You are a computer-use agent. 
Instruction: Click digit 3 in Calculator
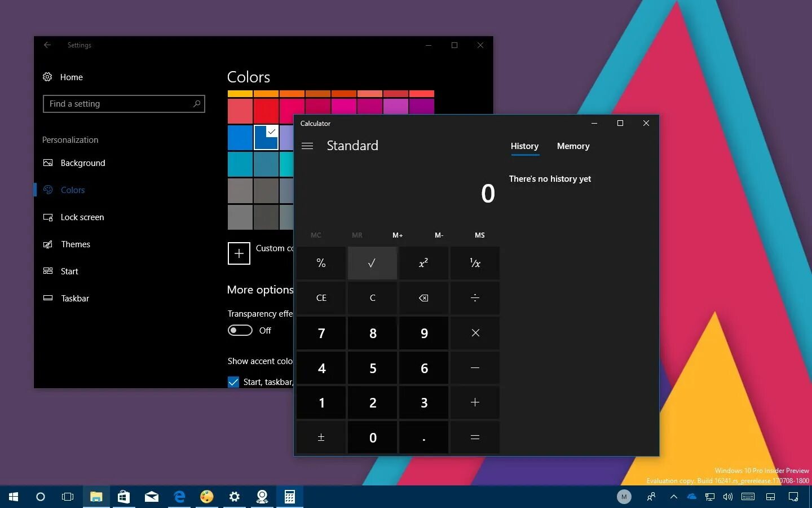click(x=423, y=402)
